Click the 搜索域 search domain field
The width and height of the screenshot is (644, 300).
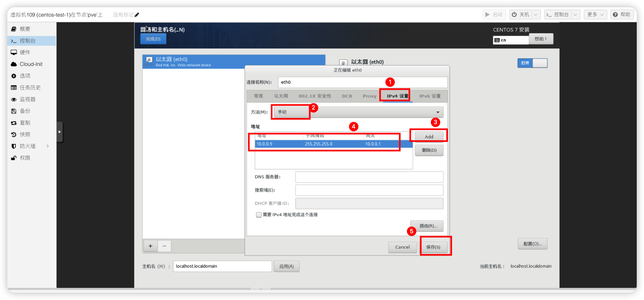[369, 190]
